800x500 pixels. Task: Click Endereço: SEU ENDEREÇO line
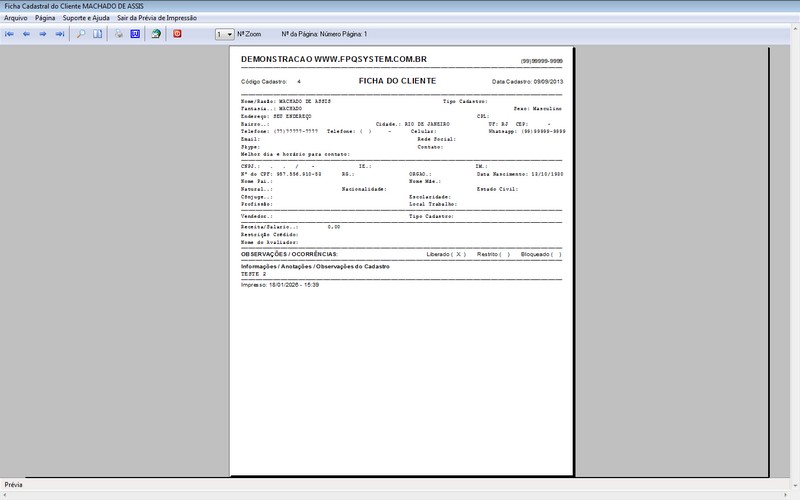point(276,116)
